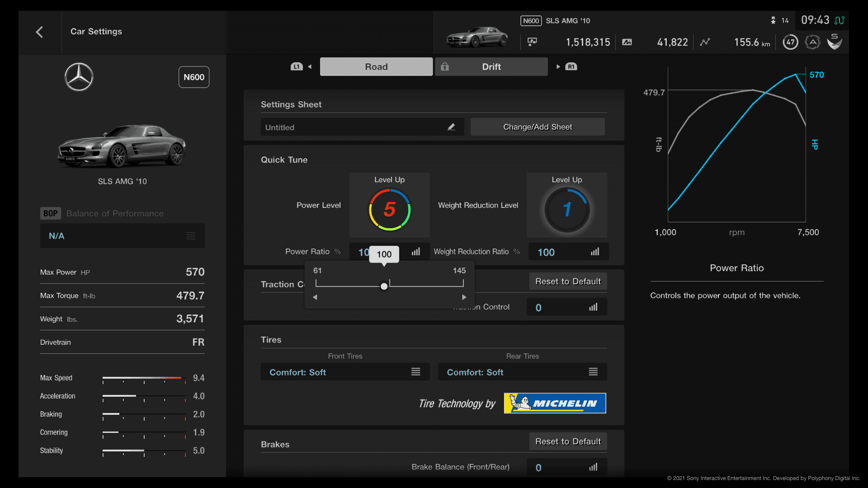Level Up the Power Level dial
Viewport: 868px width, 488px height.
[389, 205]
